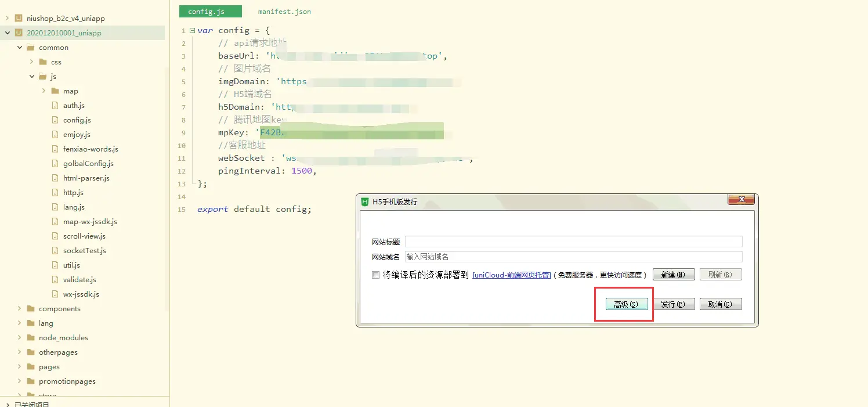Viewport: 868px width, 407px height.
Task: Click the auth.js file icon
Action: (x=55, y=106)
